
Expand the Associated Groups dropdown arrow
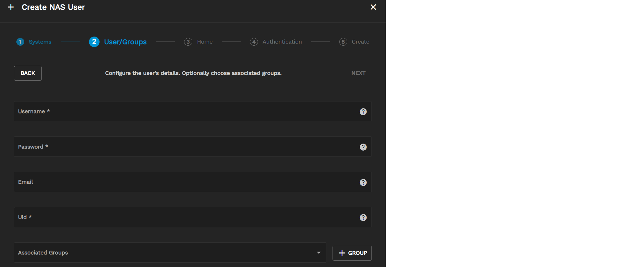[x=318, y=253]
